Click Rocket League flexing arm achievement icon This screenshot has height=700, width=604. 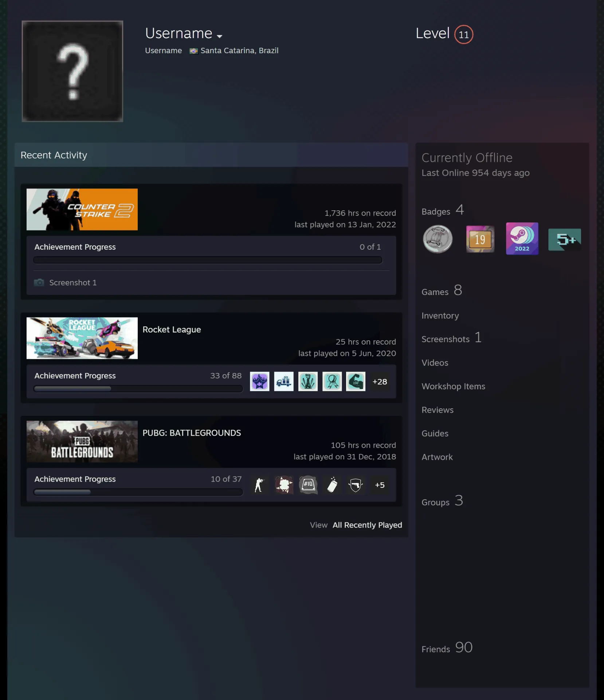pyautogui.click(x=356, y=381)
